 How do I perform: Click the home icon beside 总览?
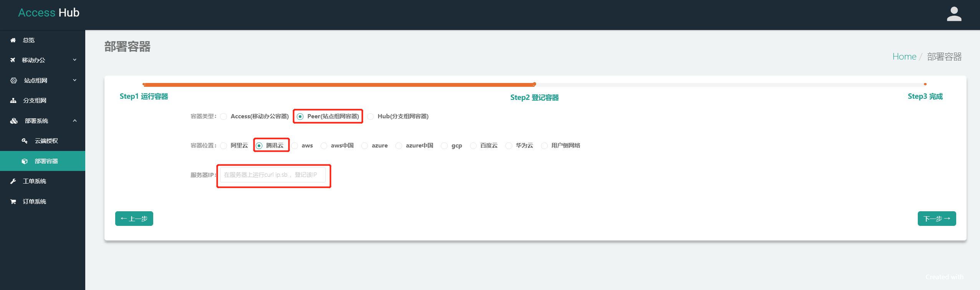pos(13,40)
